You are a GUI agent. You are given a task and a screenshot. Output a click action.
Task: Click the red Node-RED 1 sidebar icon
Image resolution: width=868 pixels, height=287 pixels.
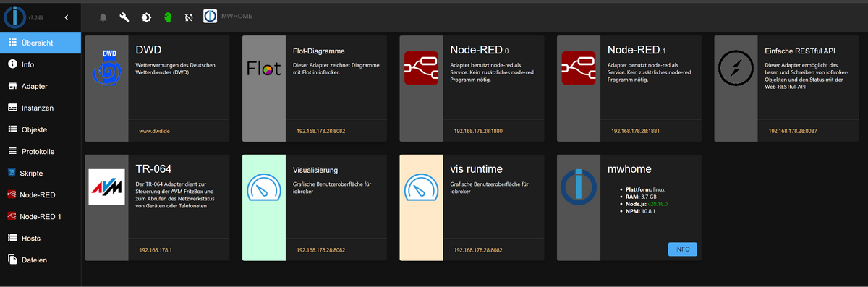pyautogui.click(x=12, y=216)
